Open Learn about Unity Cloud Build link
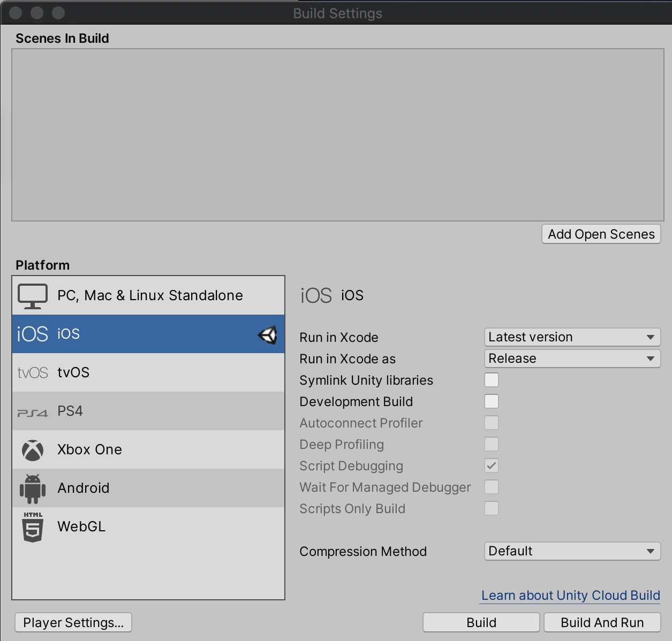The height and width of the screenshot is (641, 672). point(570,595)
